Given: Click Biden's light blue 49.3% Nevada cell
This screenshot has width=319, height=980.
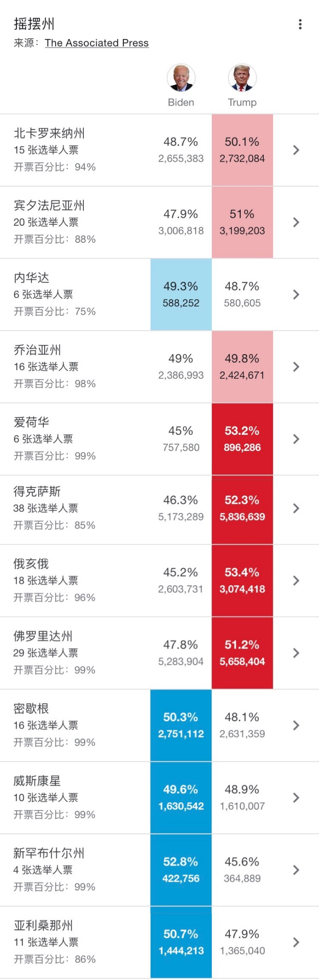Looking at the screenshot, I should pyautogui.click(x=181, y=294).
